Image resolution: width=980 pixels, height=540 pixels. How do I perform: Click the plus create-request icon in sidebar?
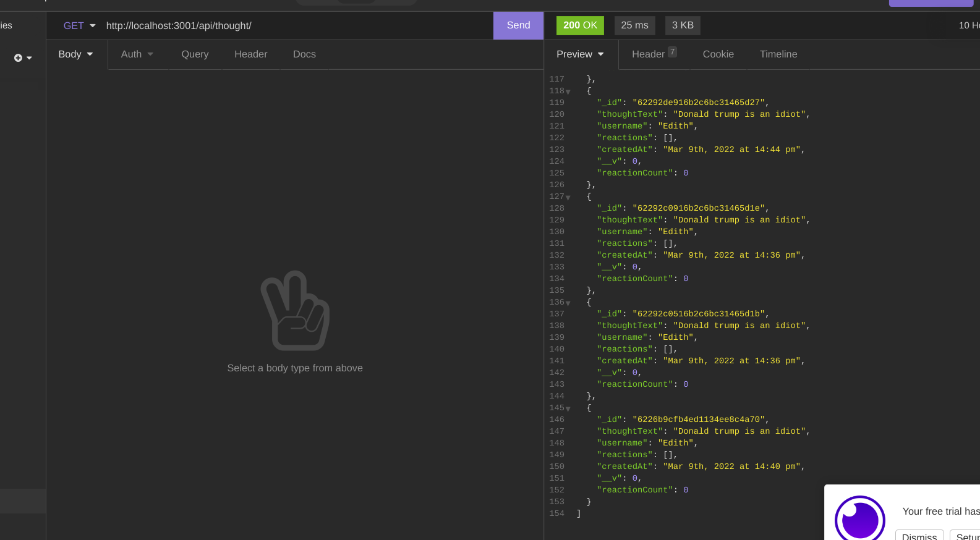tap(19, 58)
